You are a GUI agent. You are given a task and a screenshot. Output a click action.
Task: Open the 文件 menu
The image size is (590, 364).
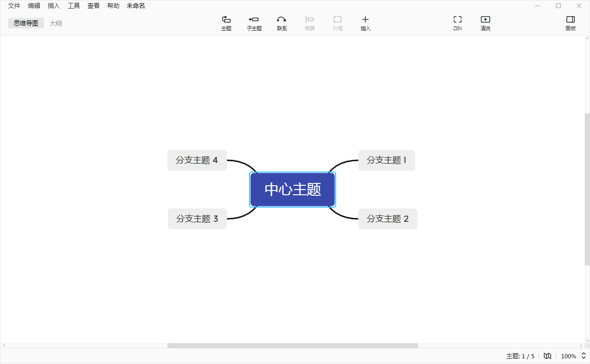click(14, 6)
